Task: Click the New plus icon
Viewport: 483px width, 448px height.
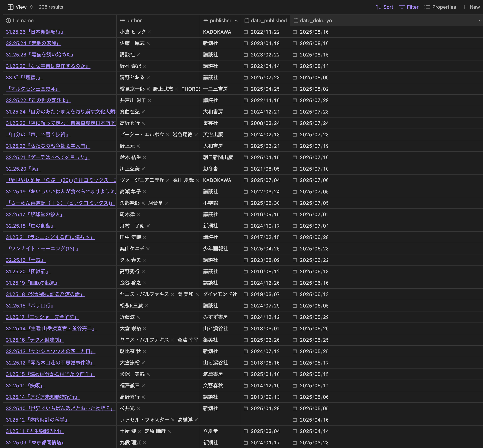Action: [465, 7]
